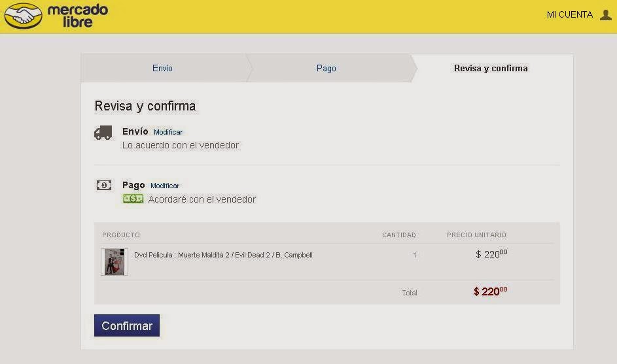Click Modificar next to Envío
This screenshot has height=364, width=617.
[168, 132]
